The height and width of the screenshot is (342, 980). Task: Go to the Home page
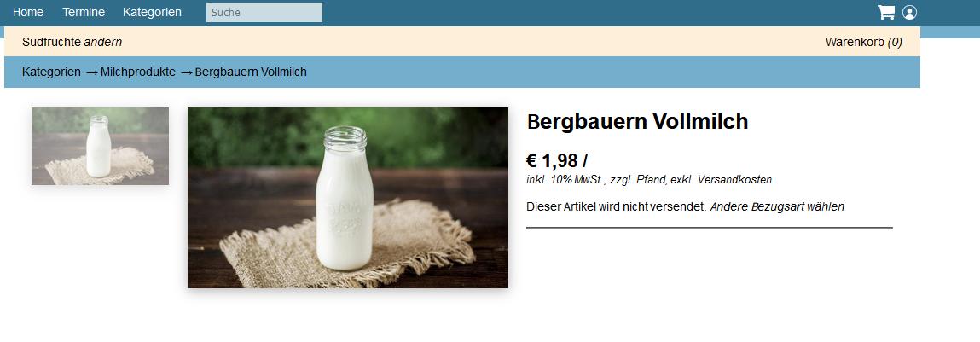(28, 12)
